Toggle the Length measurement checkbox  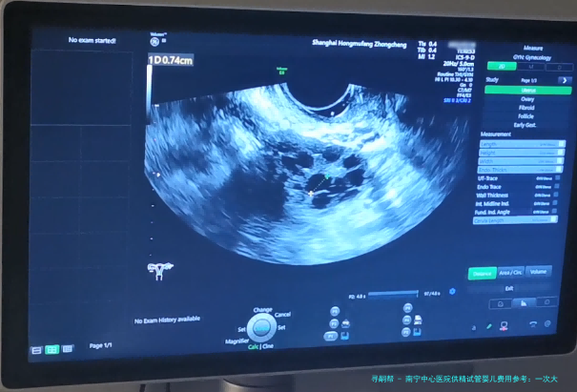[560, 144]
